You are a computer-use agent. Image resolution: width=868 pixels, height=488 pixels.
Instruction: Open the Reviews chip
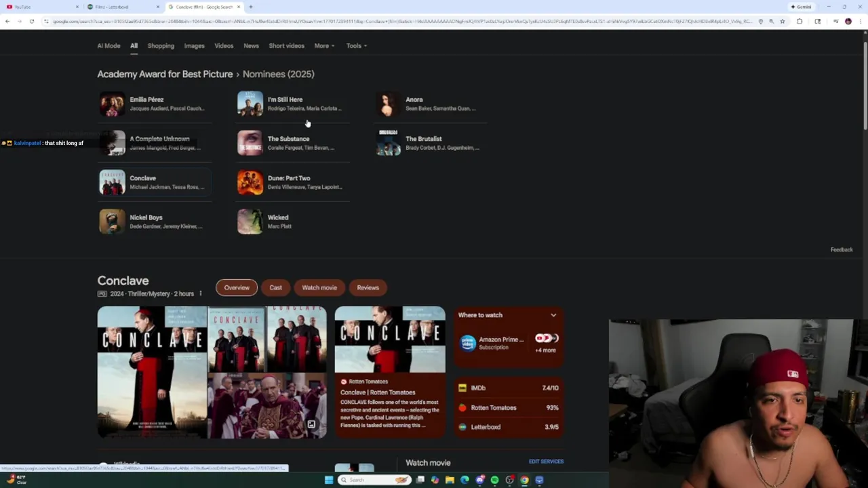coord(368,287)
